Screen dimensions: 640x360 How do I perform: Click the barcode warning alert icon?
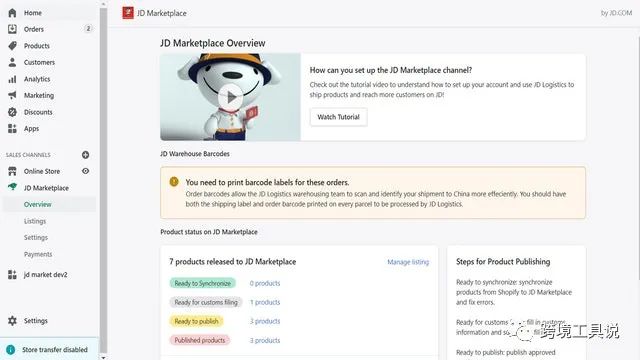(x=174, y=182)
